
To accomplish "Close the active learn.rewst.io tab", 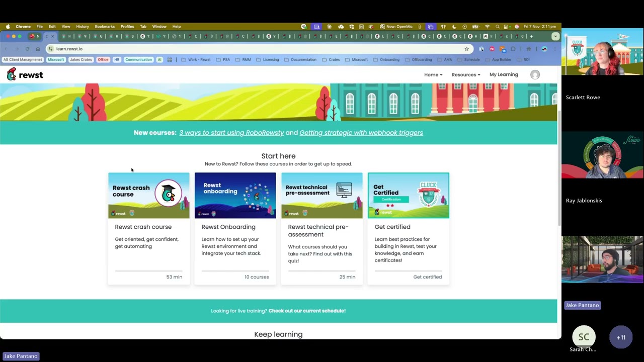I will [x=52, y=36].
